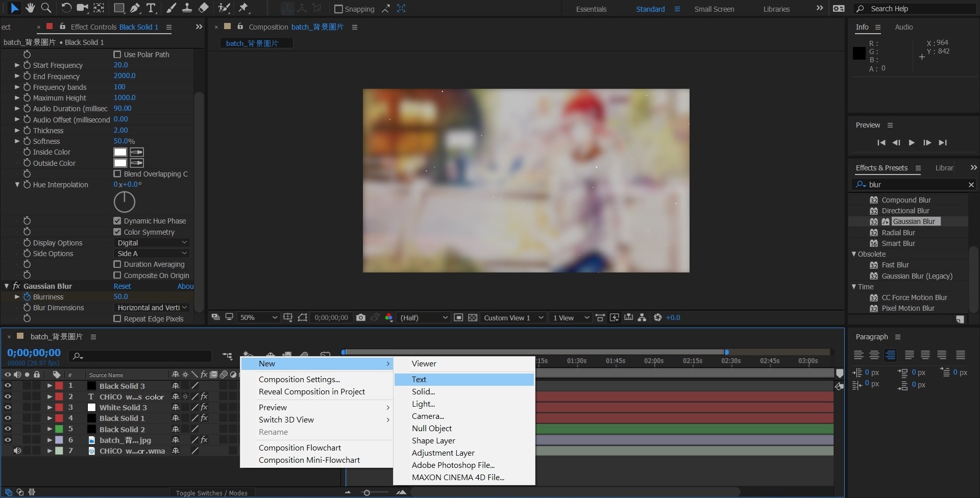This screenshot has width=980, height=498.
Task: Select the Hand tool
Action: (x=30, y=8)
